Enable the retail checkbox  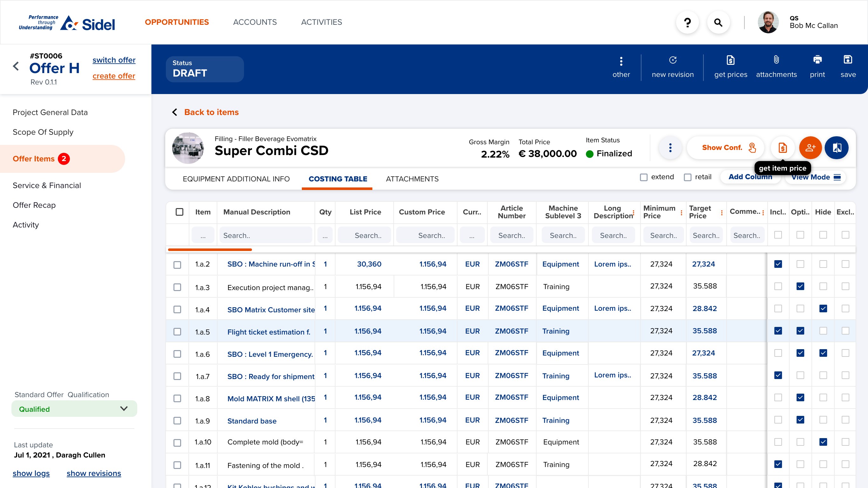tap(688, 177)
